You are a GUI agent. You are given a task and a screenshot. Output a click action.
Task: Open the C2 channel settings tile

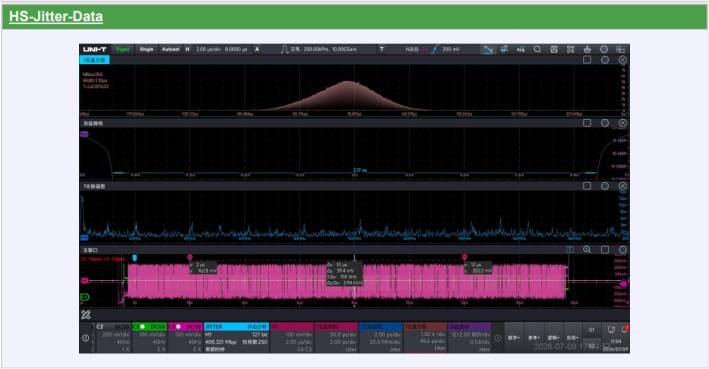[x=112, y=337]
